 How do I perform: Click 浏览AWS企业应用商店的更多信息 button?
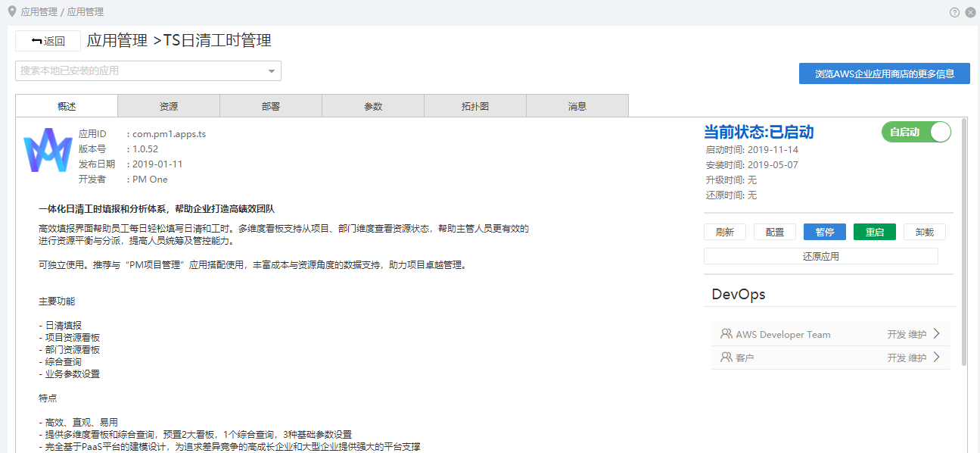(884, 73)
